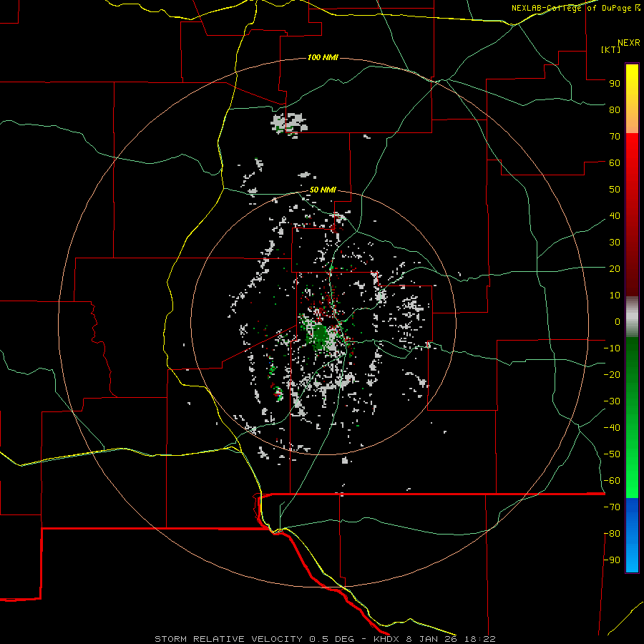Click the positive 50 knot scale label

(615, 190)
